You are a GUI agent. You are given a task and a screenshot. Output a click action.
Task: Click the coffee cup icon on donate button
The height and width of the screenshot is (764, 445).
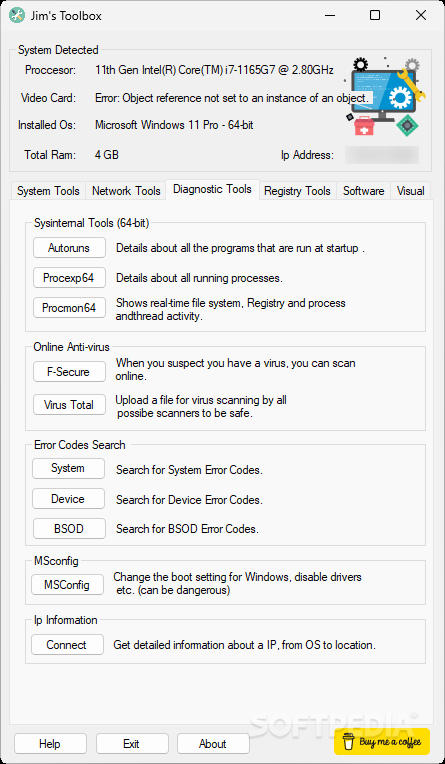pos(348,742)
